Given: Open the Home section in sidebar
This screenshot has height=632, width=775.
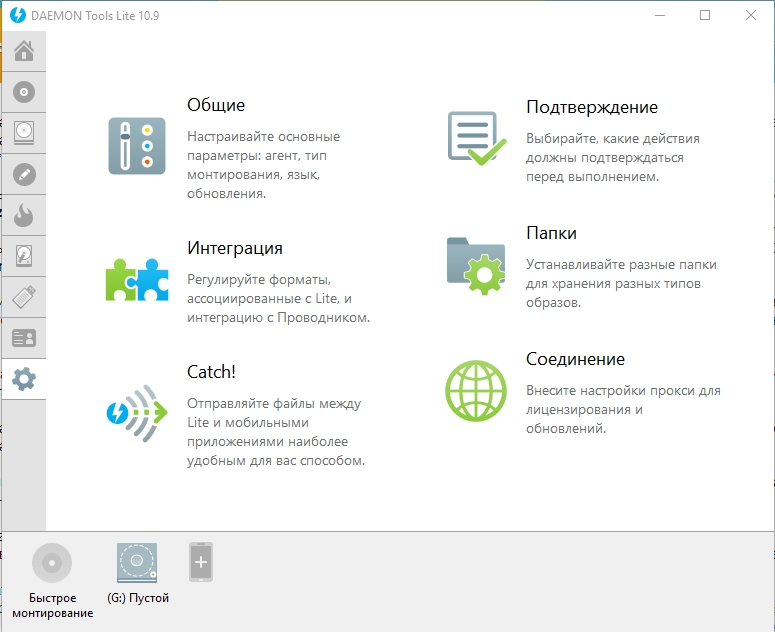Looking at the screenshot, I should click(24, 51).
